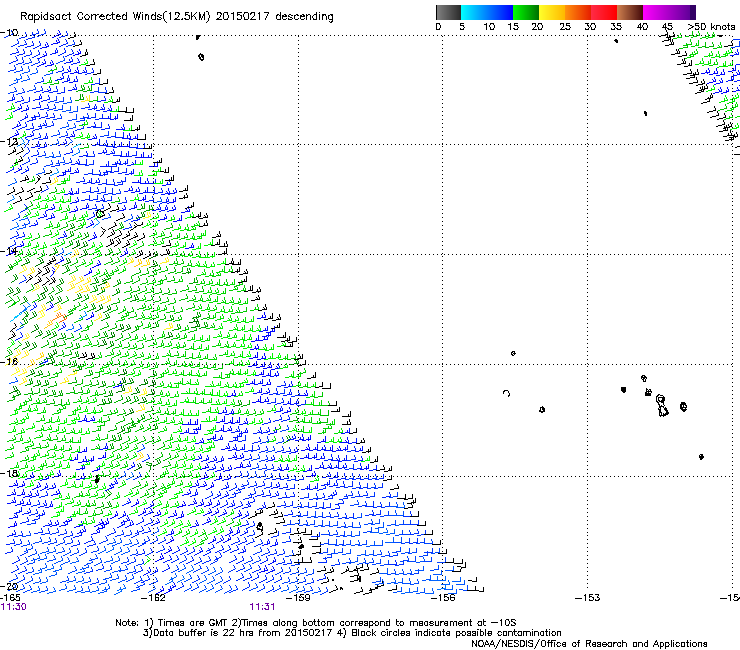Click the note line beginning 'Note: 1) Times are GMT'
Screen dimensions: 740x650
pyautogui.click(x=315, y=623)
